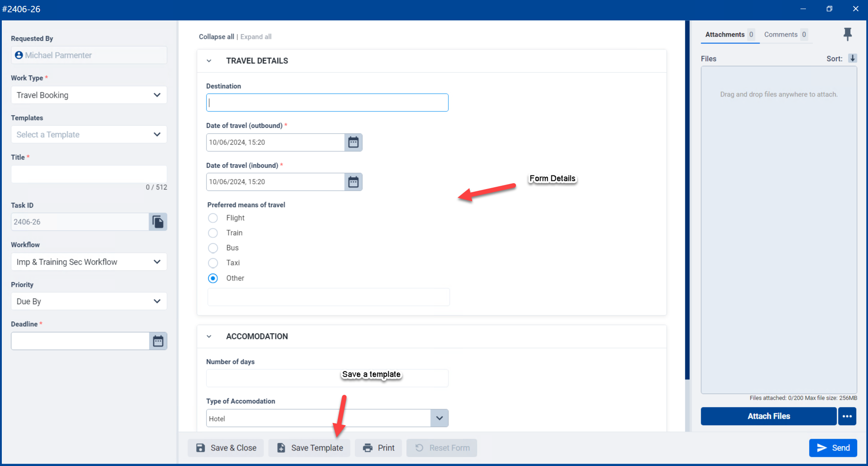This screenshot has height=466, width=868.
Task: Switch to the Comments tab
Action: 781,34
